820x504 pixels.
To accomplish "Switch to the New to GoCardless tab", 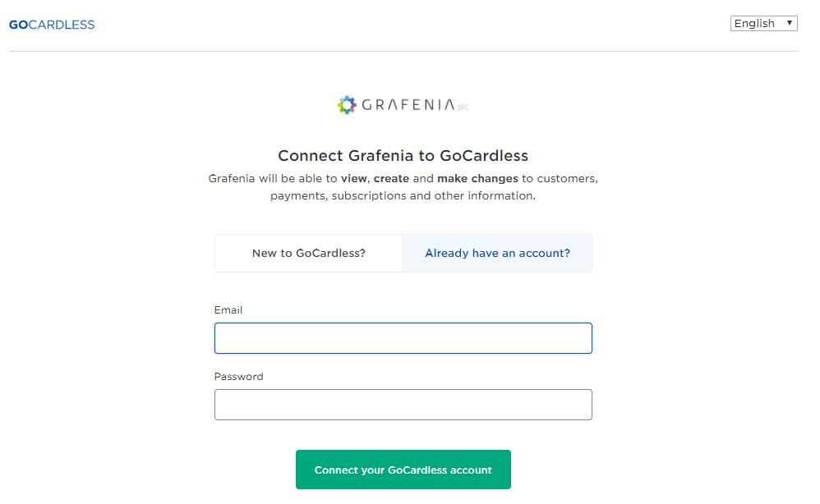I will click(308, 253).
